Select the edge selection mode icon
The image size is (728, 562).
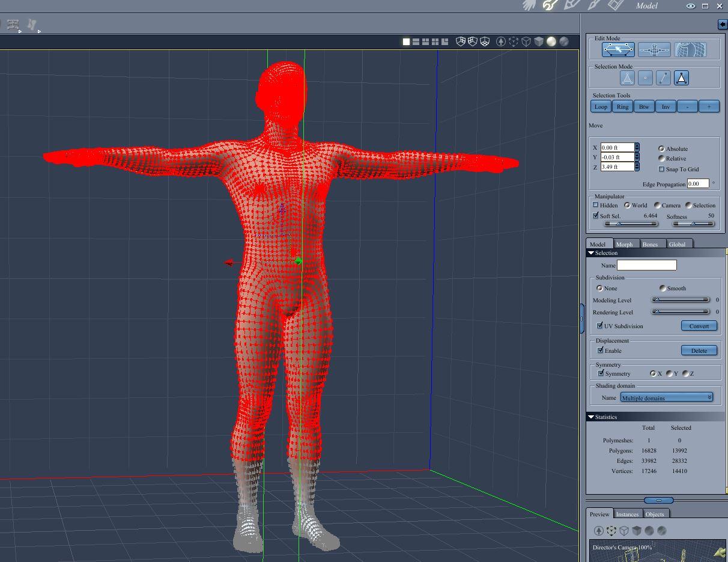coord(663,78)
